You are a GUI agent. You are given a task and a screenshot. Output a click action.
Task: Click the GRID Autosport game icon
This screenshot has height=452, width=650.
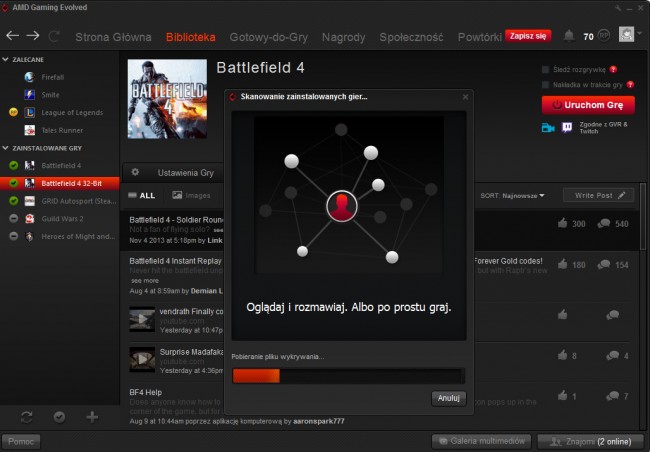(29, 201)
